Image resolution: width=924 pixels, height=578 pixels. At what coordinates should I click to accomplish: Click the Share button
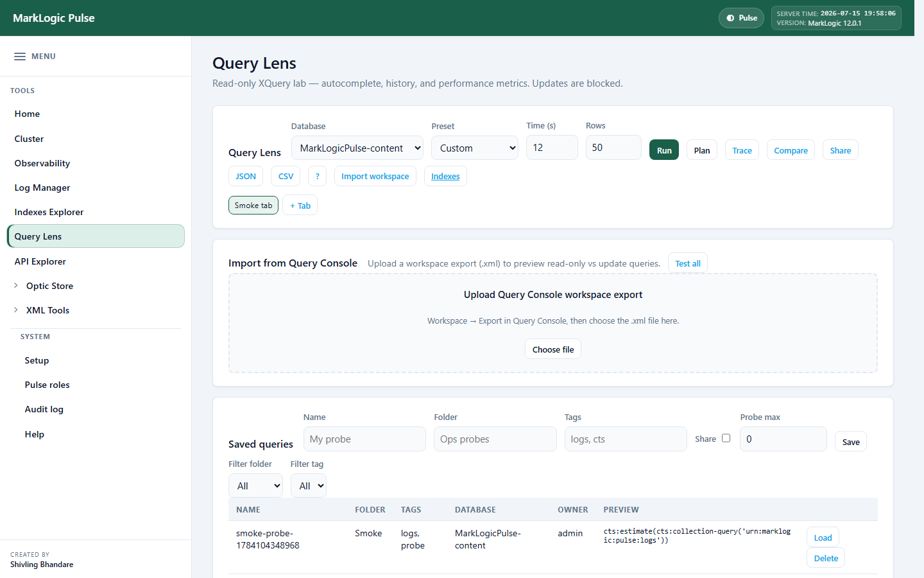[x=841, y=150]
